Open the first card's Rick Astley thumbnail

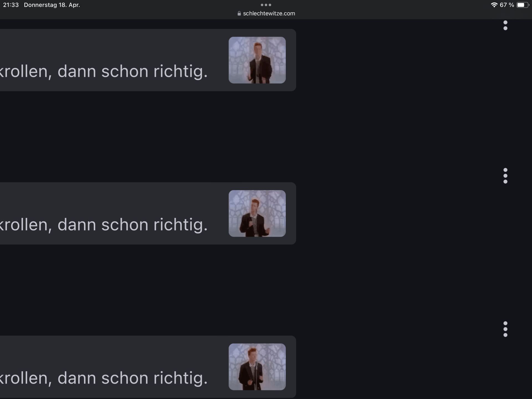coord(257,60)
